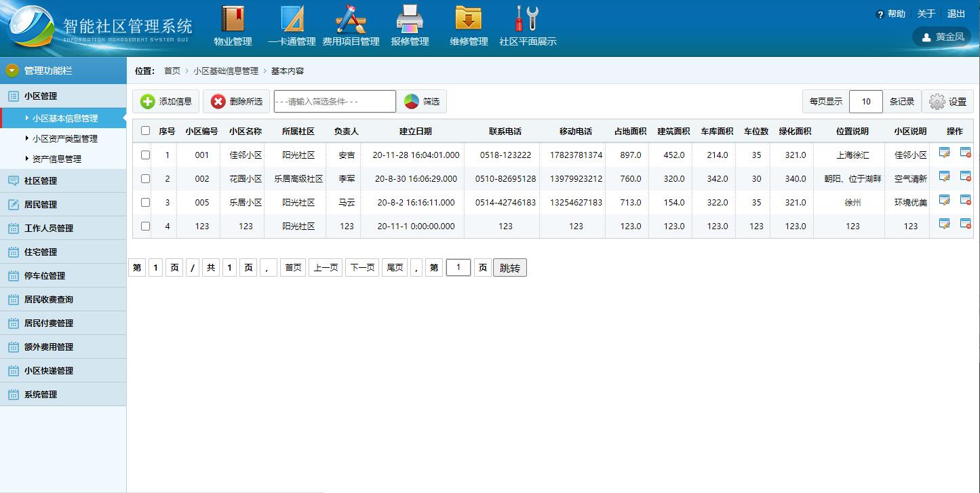Image resolution: width=980 pixels, height=493 pixels.
Task: Open the edit icon for 佳邻小区 row
Action: coord(943,155)
